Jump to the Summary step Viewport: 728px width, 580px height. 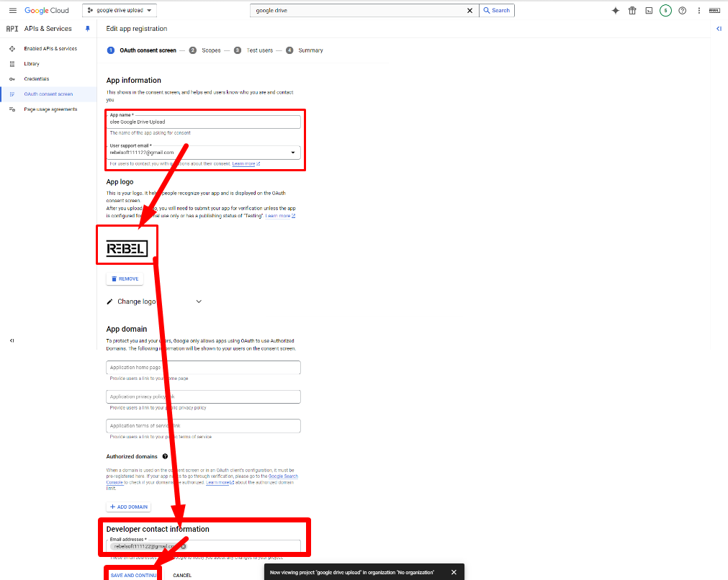point(305,50)
